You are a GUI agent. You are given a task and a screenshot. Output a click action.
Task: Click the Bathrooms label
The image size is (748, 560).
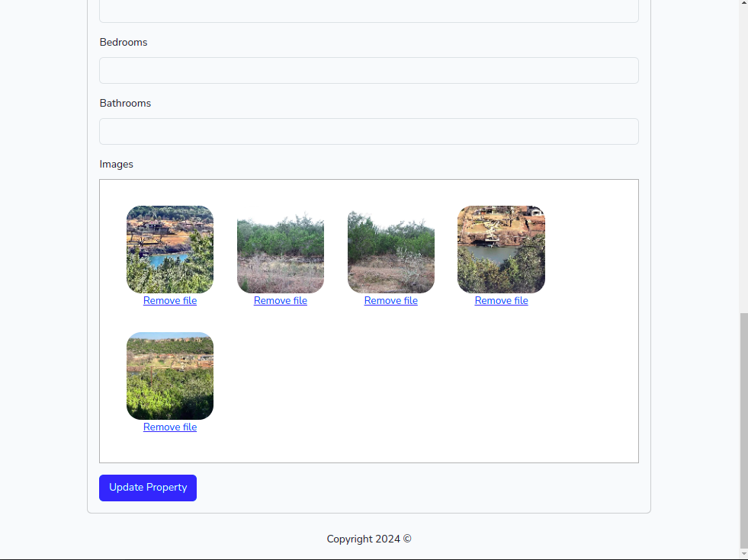[x=125, y=104]
